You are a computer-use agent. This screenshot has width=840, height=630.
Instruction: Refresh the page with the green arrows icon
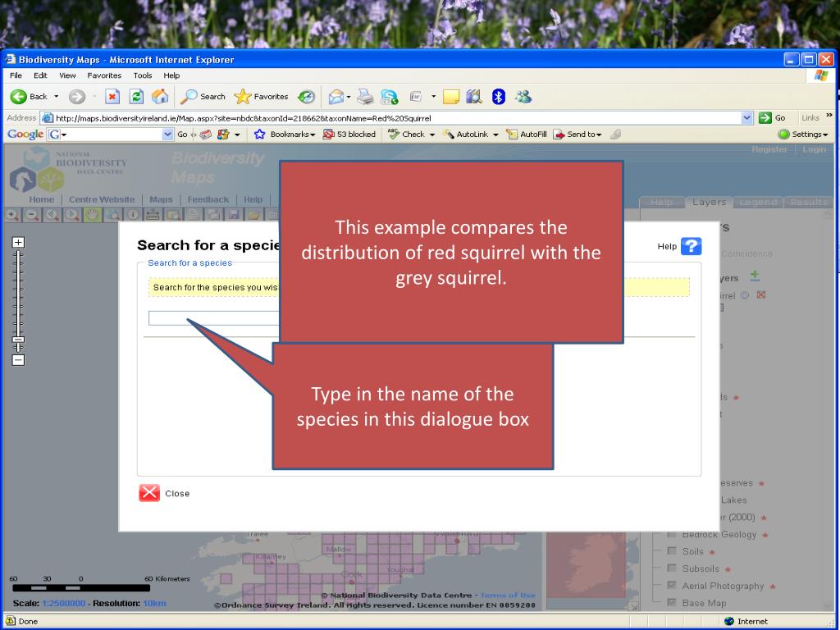136,97
